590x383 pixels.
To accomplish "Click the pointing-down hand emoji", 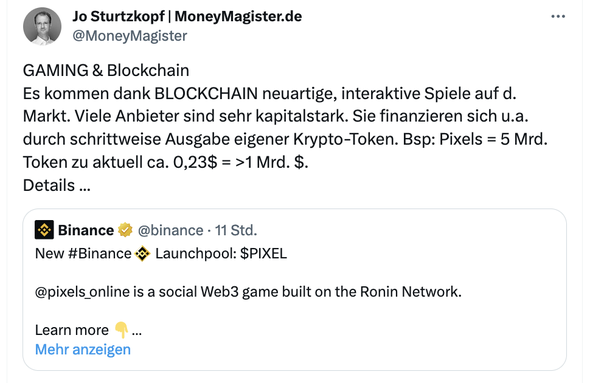I will [x=122, y=330].
